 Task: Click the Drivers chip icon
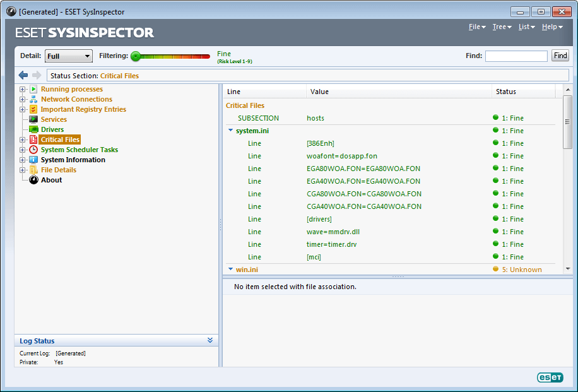pyautogui.click(x=33, y=129)
